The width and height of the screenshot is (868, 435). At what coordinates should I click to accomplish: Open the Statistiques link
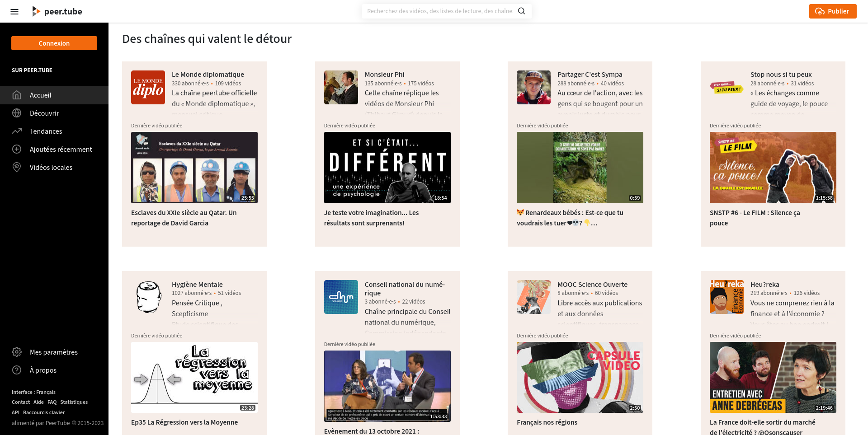[74, 402]
